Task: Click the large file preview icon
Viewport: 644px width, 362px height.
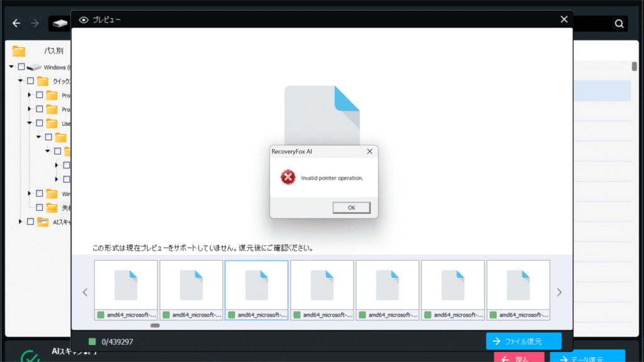Action: pos(322,116)
